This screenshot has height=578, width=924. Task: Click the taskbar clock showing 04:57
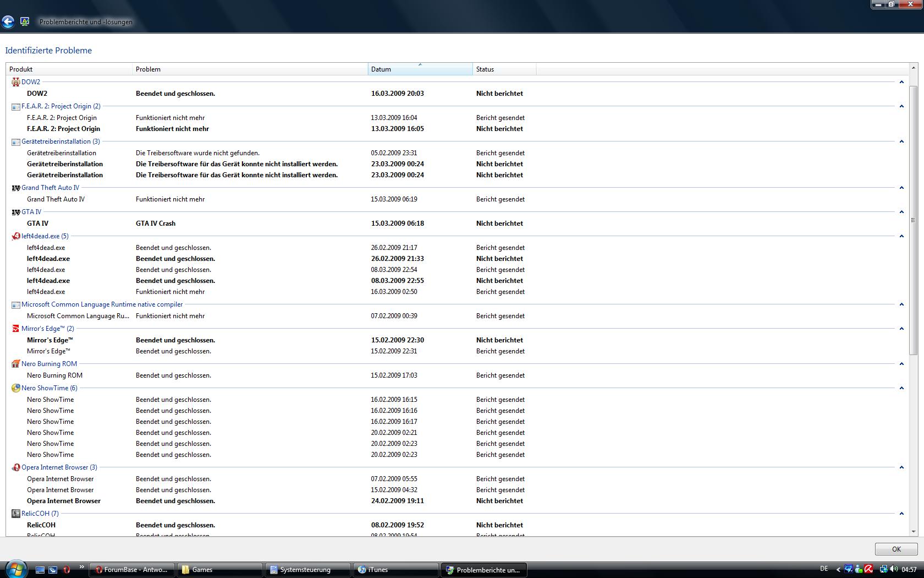(x=909, y=570)
